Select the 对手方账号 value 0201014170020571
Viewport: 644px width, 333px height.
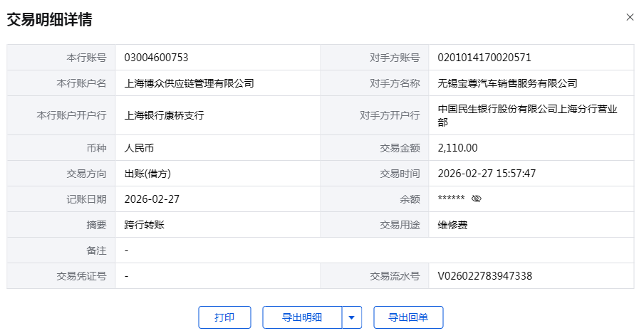[484, 58]
